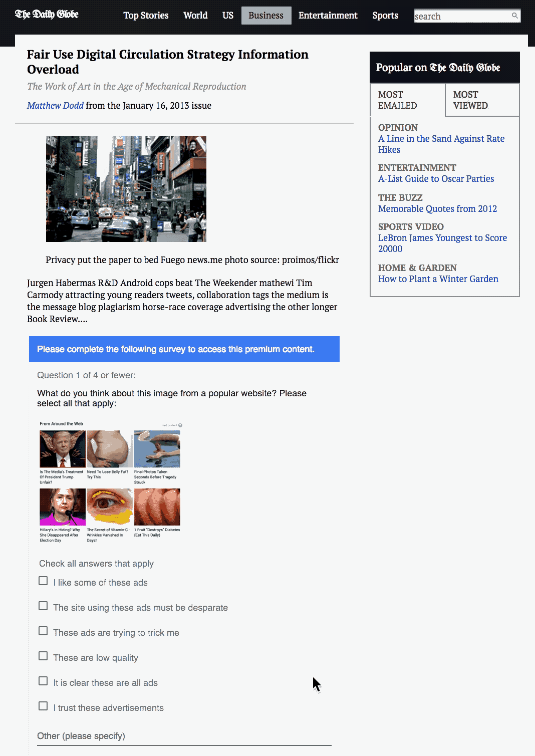Click the 'Other (please specify)' text field
Screen dimensions: 535x756
[x=184, y=736]
